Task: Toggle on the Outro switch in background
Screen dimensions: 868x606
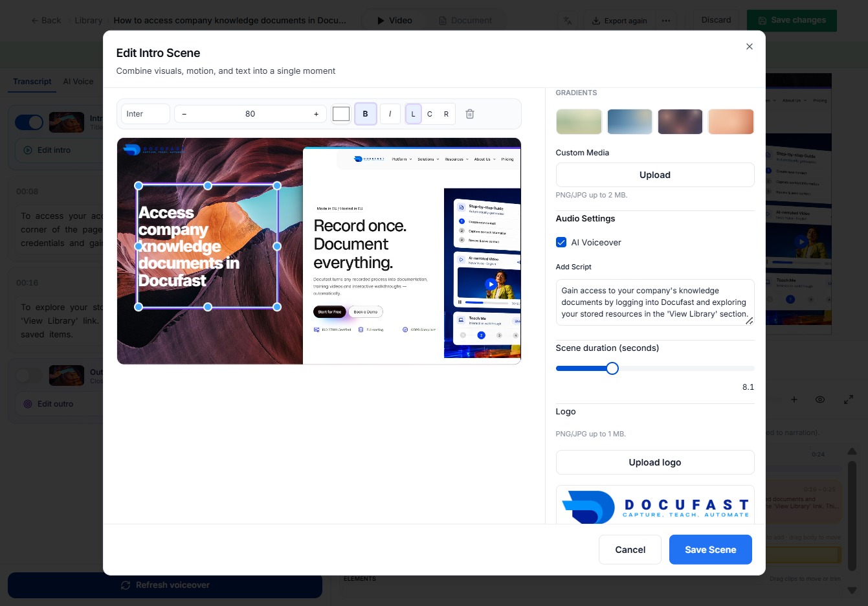Action: click(29, 376)
